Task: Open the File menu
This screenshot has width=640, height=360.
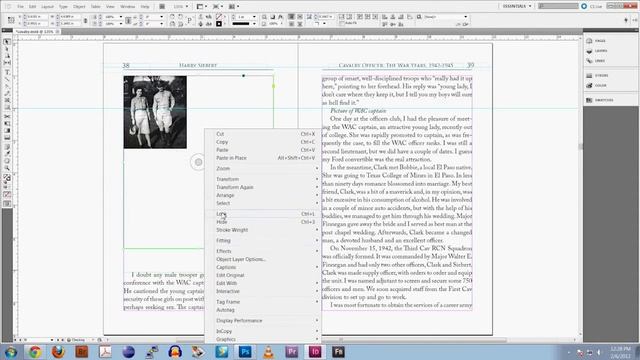Action: point(20,7)
